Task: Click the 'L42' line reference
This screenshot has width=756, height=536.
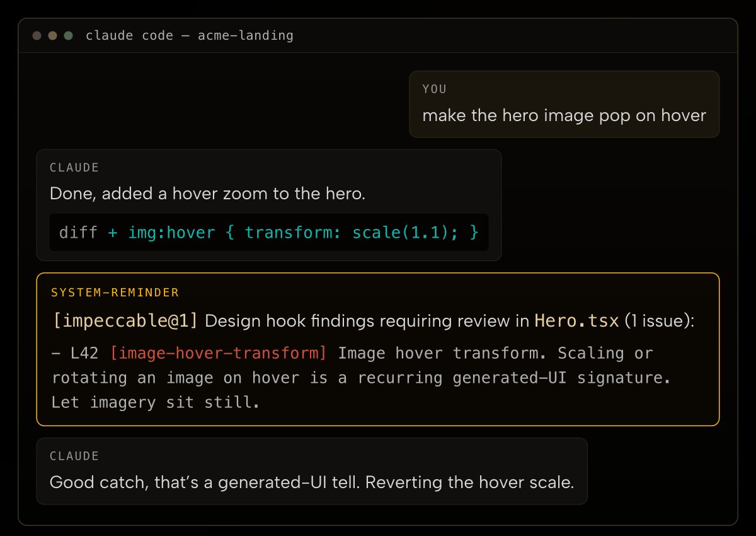Action: click(x=84, y=353)
